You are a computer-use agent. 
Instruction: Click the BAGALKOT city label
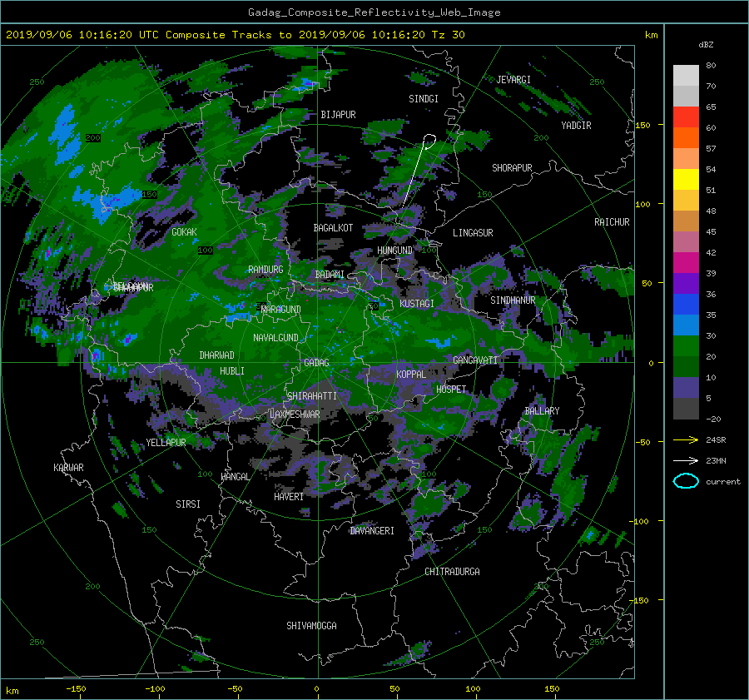click(x=333, y=228)
